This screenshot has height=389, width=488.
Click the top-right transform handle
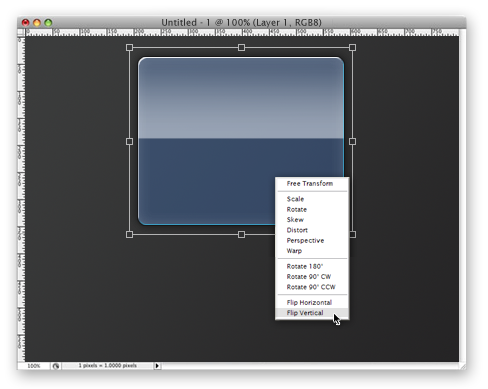352,48
